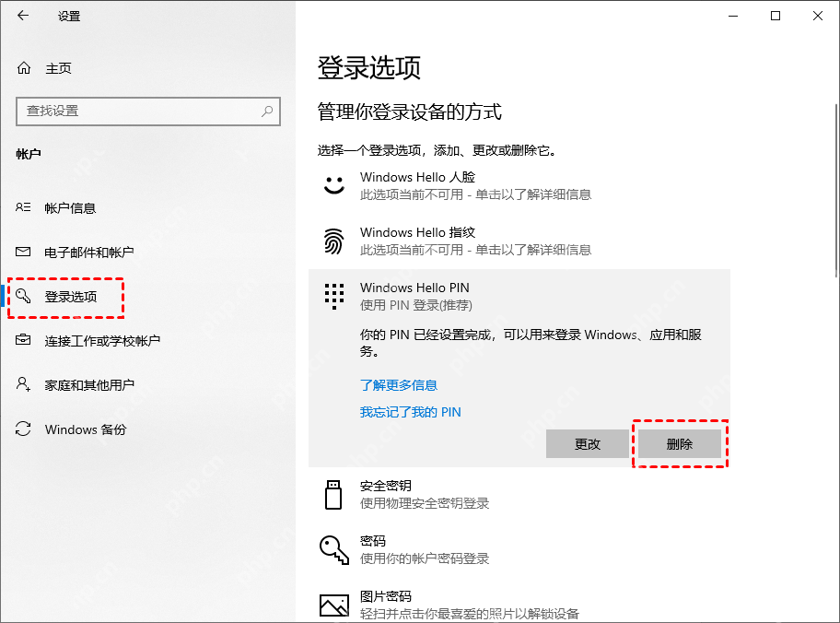Image resolution: width=840 pixels, height=623 pixels.
Task: Click the search magnifier icon in 查找设置 box
Action: 267,111
